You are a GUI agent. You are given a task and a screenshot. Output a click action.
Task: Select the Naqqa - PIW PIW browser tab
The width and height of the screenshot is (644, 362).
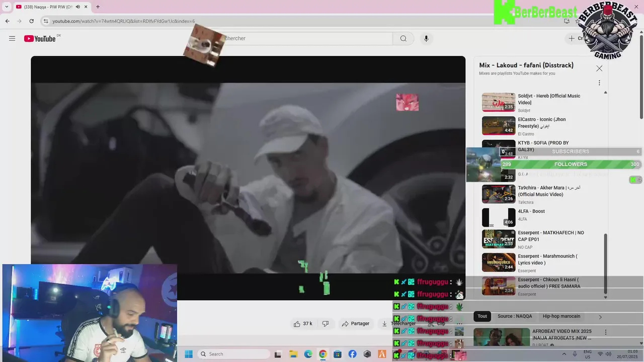[x=49, y=7]
